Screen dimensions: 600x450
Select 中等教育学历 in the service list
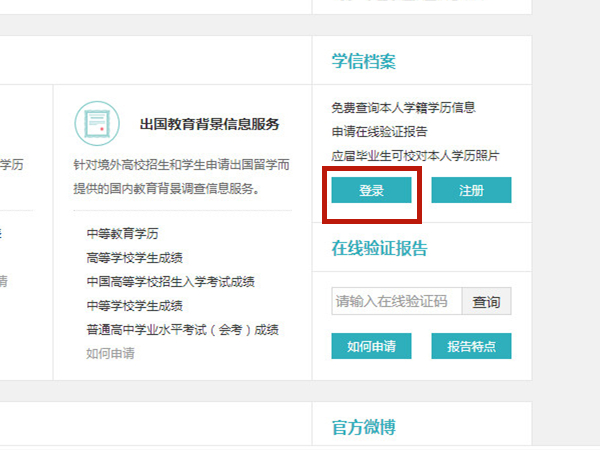click(122, 234)
